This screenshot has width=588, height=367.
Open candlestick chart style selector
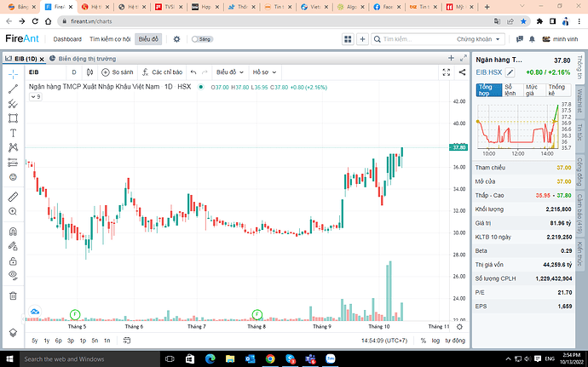point(89,72)
